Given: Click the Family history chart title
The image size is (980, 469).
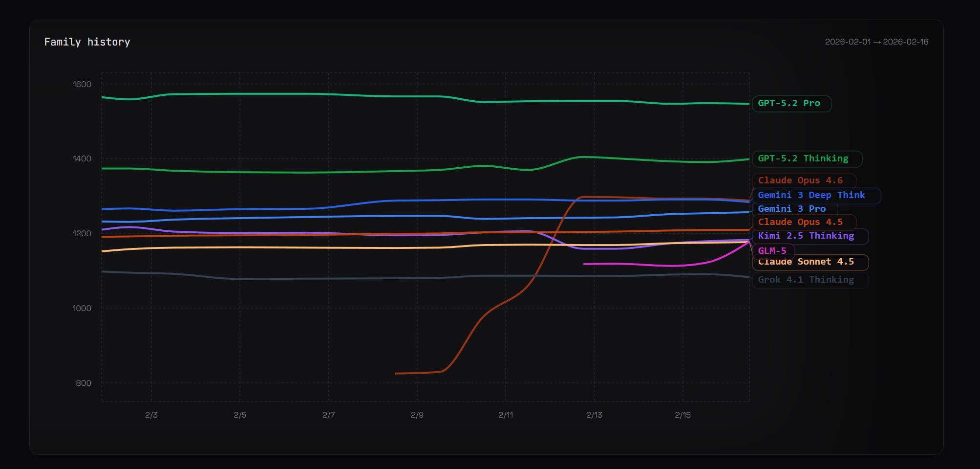Looking at the screenshot, I should (87, 42).
